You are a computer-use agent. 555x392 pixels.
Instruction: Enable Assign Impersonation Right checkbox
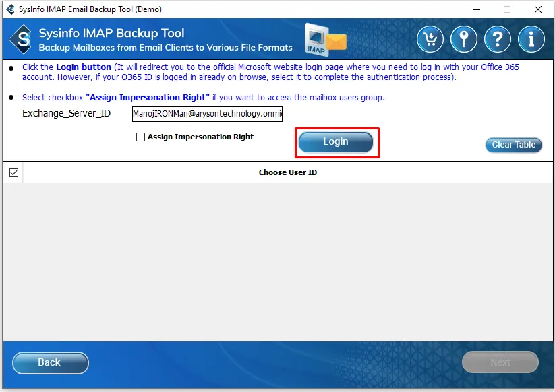click(140, 137)
